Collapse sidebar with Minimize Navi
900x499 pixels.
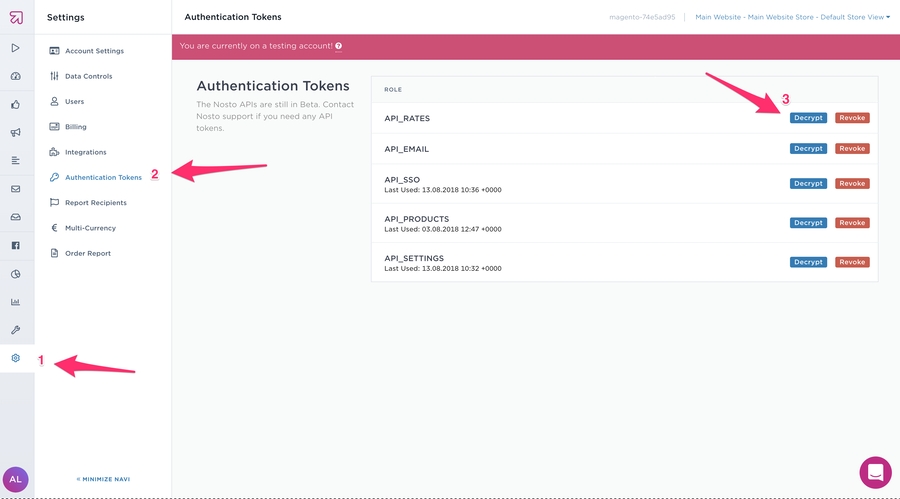103,479
